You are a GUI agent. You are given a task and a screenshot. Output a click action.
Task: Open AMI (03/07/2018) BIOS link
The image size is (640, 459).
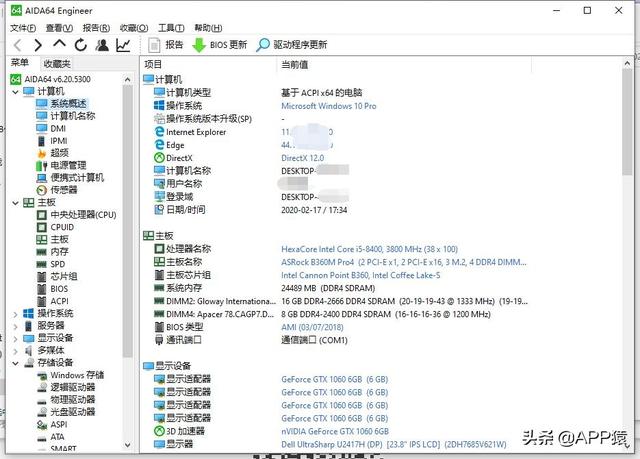[312, 327]
